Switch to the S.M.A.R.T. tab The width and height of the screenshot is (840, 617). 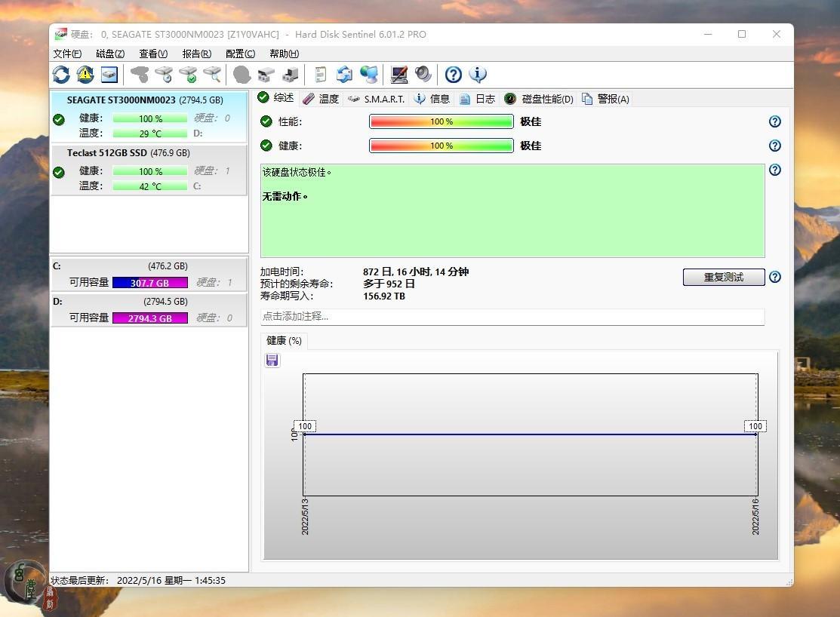pyautogui.click(x=377, y=99)
